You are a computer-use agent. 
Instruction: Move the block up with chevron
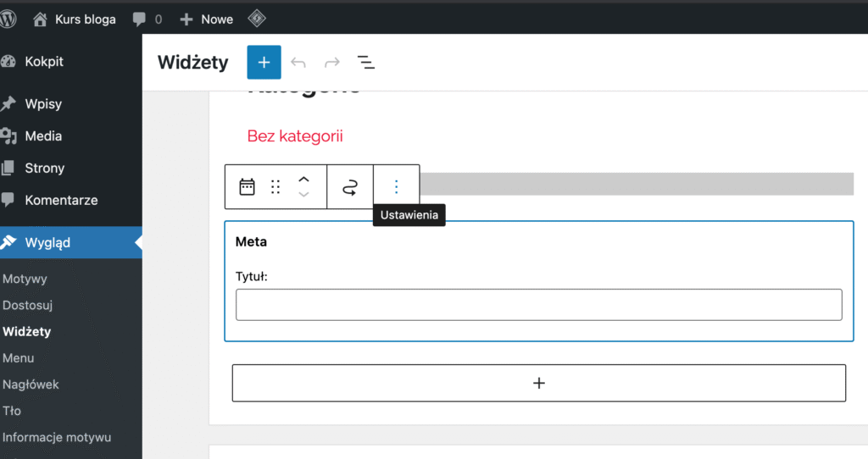pos(304,180)
